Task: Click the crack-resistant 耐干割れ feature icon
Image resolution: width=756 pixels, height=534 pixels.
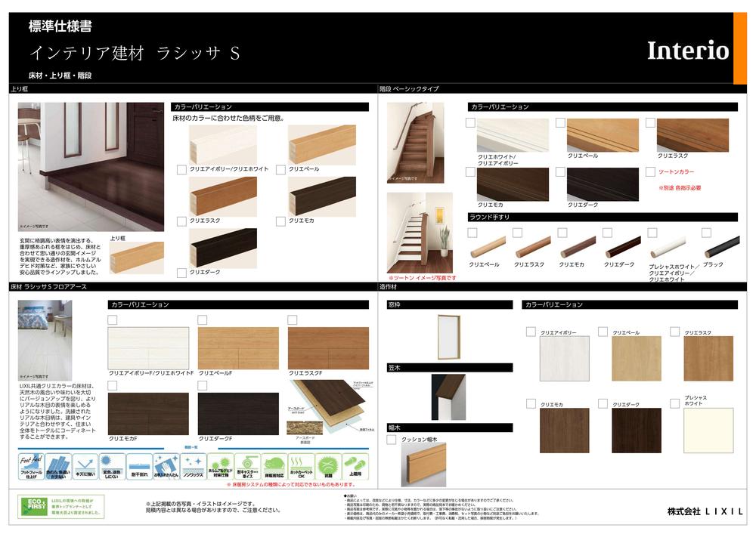Action: (139, 466)
